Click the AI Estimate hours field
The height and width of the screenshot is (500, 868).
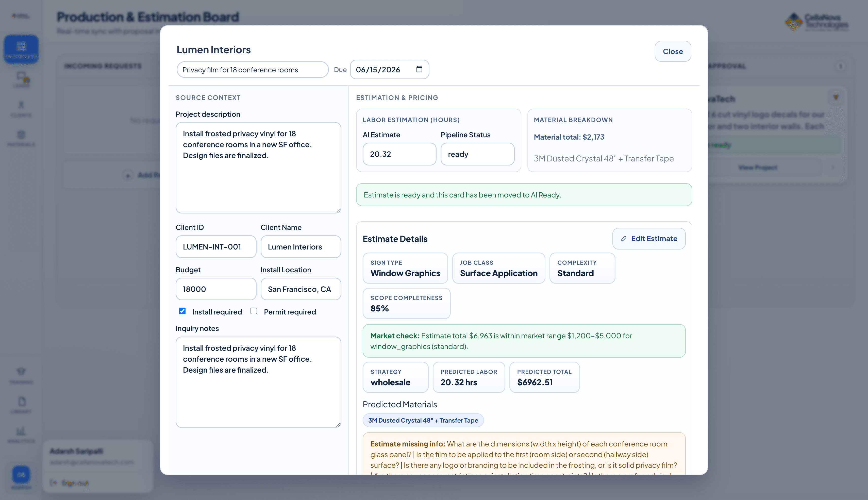[399, 154]
